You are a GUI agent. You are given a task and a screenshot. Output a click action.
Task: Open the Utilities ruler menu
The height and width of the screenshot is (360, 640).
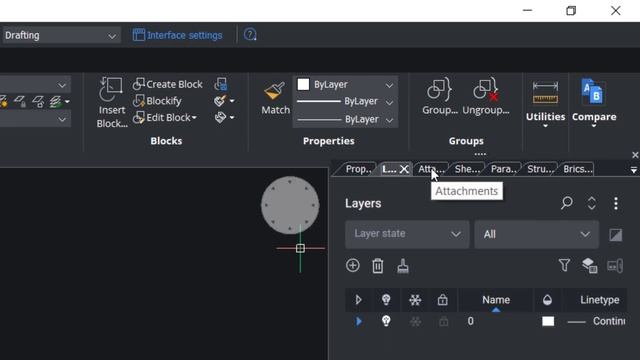click(x=545, y=103)
